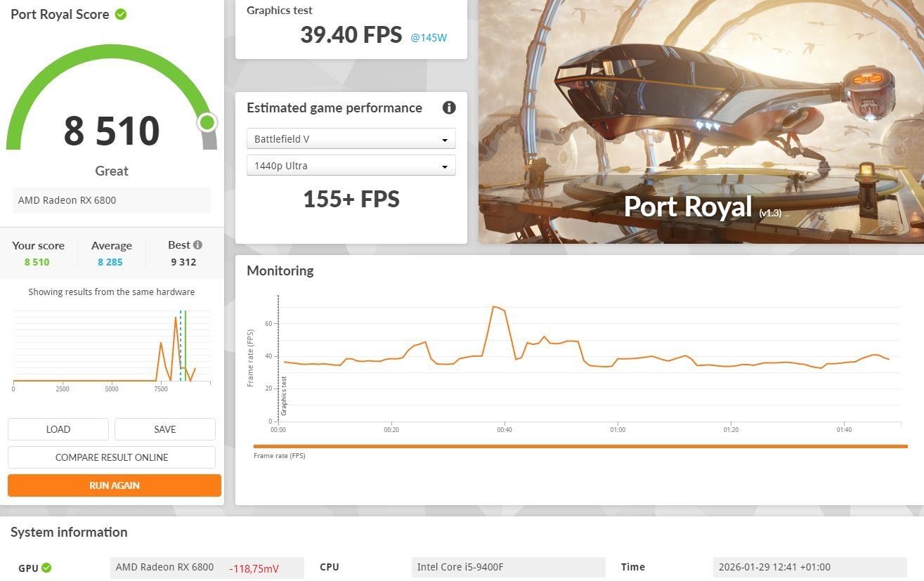Click the Best score value 9 312
The width and height of the screenshot is (924, 581).
point(183,262)
